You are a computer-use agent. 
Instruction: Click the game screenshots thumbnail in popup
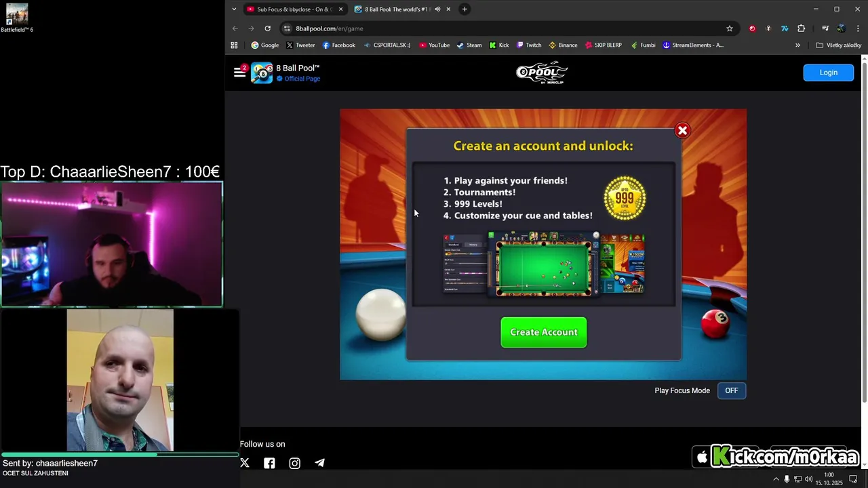coord(544,264)
